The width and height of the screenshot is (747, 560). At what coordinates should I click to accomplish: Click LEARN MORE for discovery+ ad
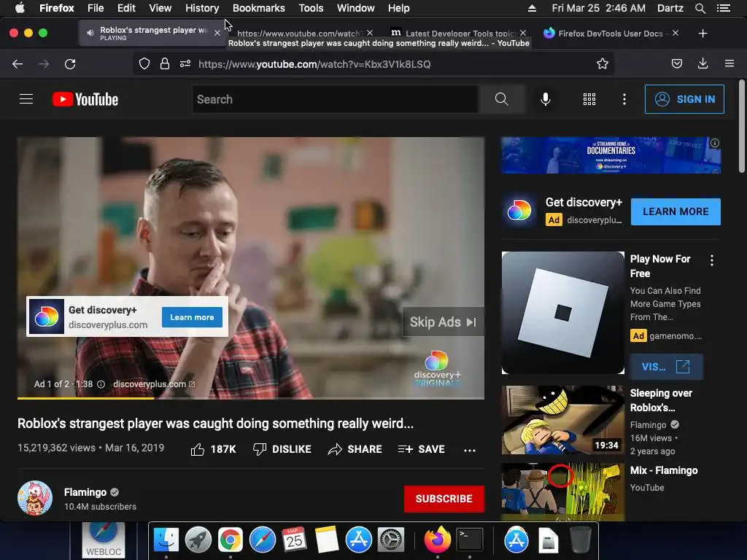coord(676,211)
